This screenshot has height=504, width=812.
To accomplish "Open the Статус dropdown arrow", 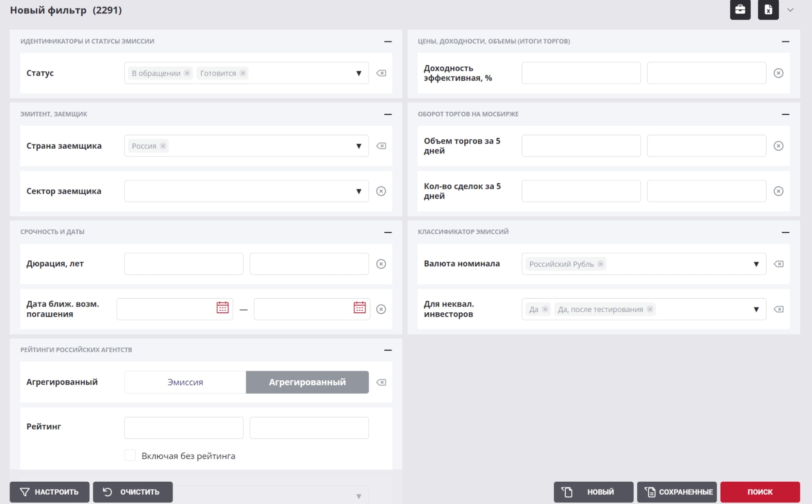I will [x=359, y=73].
